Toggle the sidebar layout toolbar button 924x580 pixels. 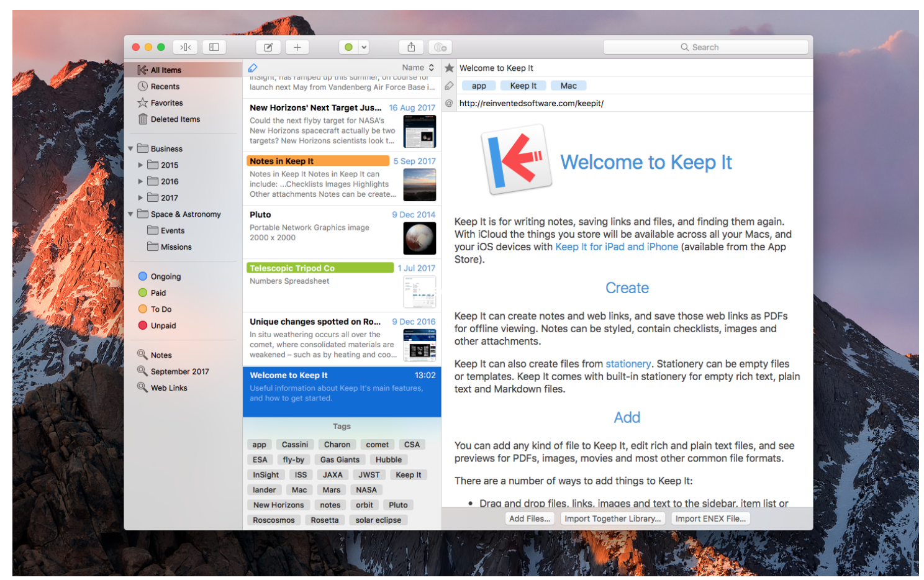click(x=214, y=47)
